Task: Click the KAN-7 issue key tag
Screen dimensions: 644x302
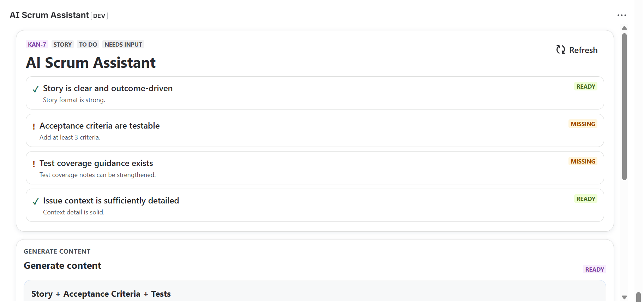Action: [37, 45]
